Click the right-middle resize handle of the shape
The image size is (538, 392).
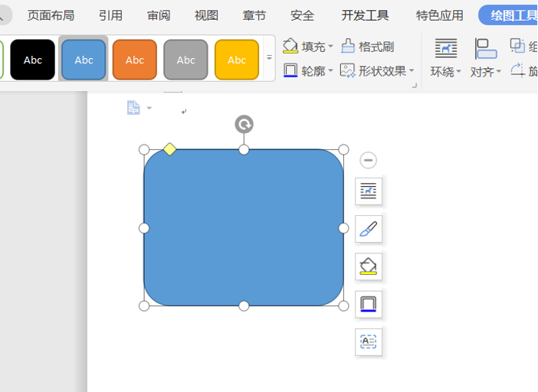343,228
